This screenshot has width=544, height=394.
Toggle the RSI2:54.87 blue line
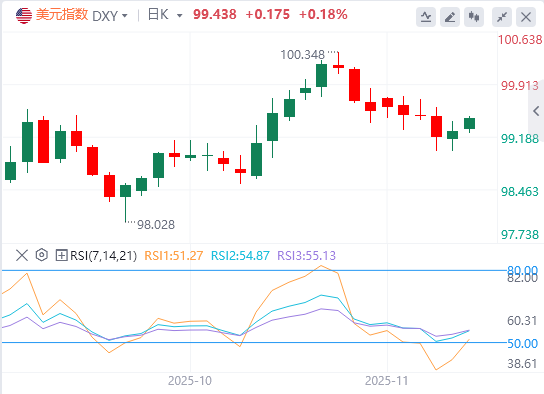click(x=240, y=256)
